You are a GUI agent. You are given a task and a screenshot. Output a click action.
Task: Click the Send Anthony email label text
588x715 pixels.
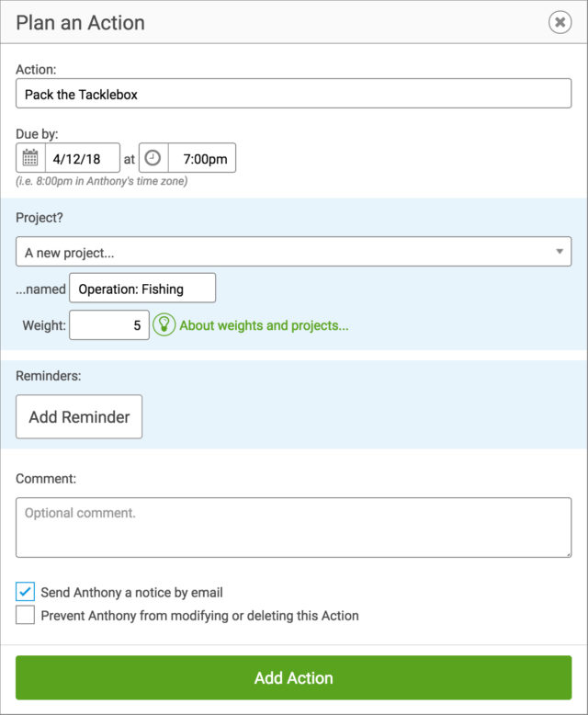[131, 593]
